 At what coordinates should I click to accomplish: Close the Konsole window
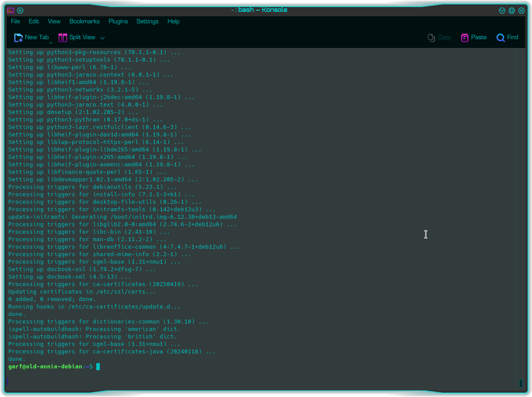[521, 11]
